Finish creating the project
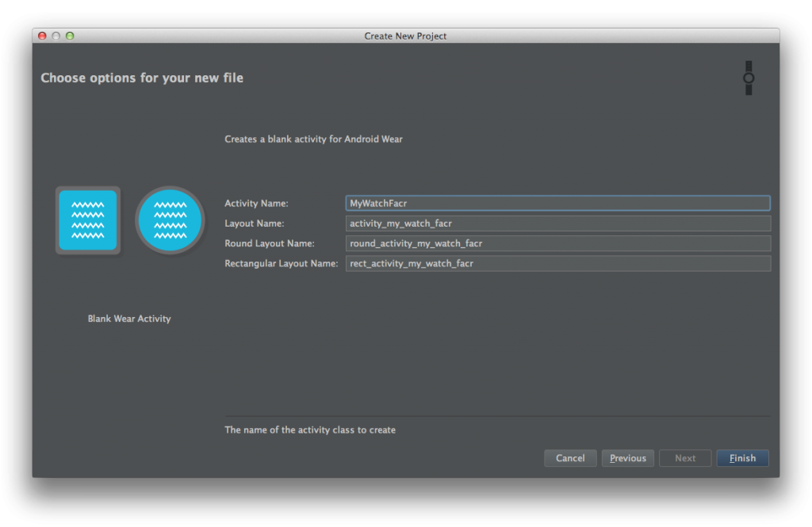 click(742, 458)
